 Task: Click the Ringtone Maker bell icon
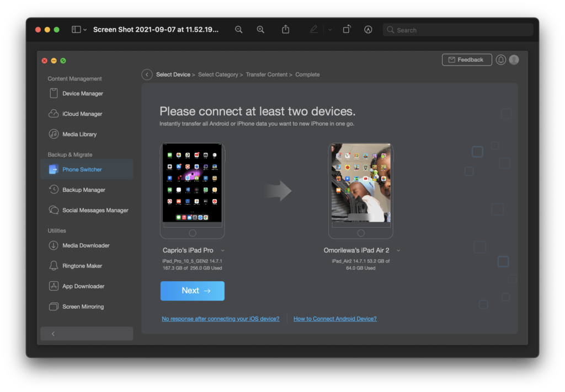coord(54,266)
